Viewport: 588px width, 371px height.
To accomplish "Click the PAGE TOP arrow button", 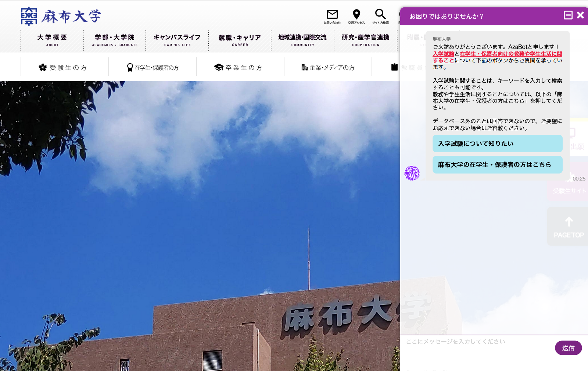I will pyautogui.click(x=569, y=226).
